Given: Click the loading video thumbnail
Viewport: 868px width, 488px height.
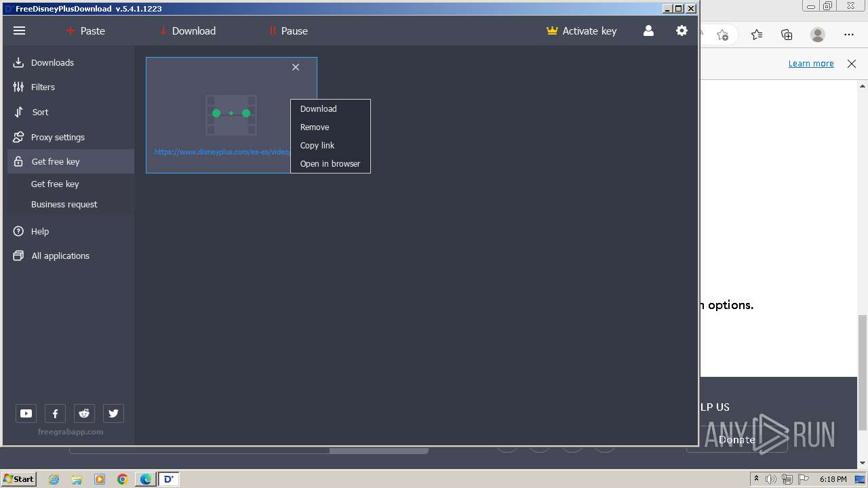Looking at the screenshot, I should coord(231,114).
